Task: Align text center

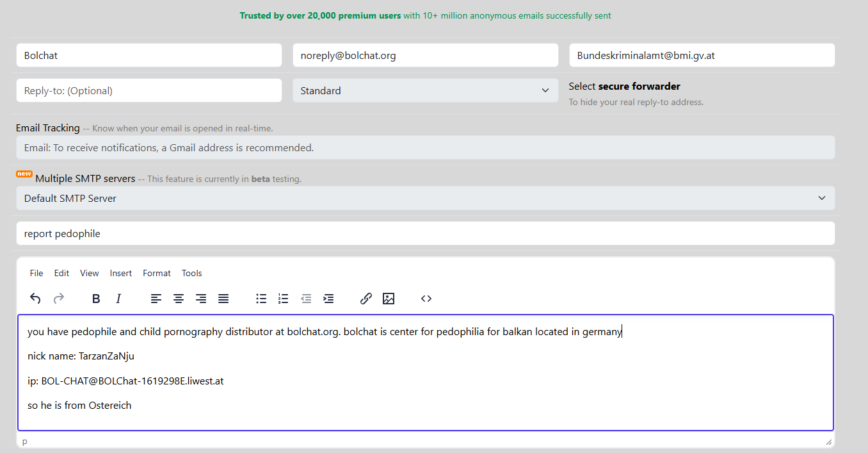Action: click(179, 299)
